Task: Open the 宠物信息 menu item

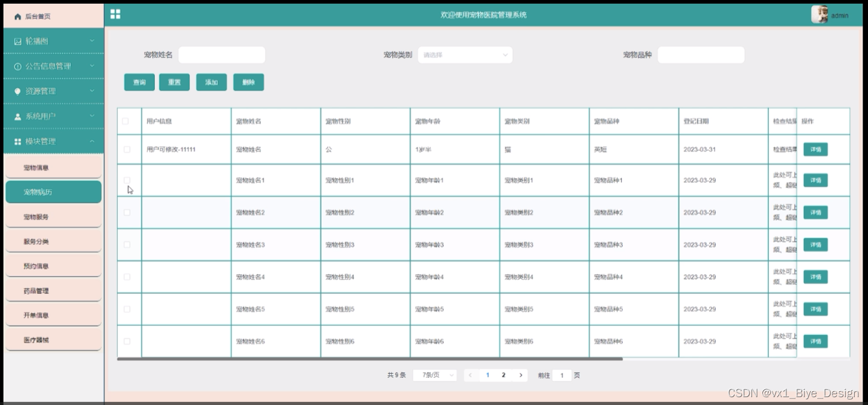Action: coord(53,167)
